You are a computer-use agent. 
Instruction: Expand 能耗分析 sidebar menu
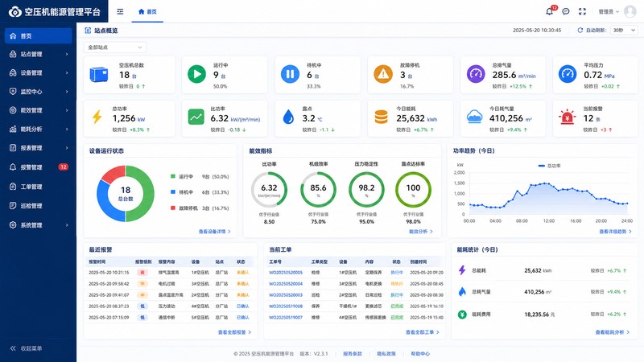pos(38,129)
